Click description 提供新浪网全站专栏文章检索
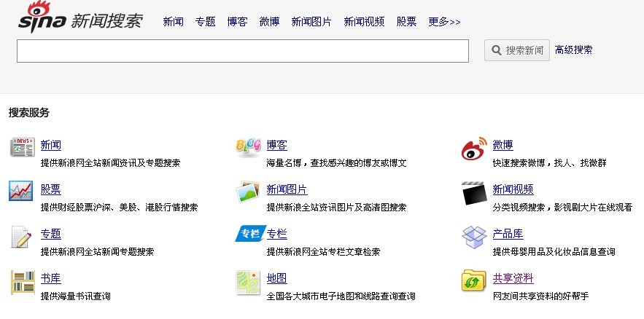The width and height of the screenshot is (644, 319). tap(323, 251)
